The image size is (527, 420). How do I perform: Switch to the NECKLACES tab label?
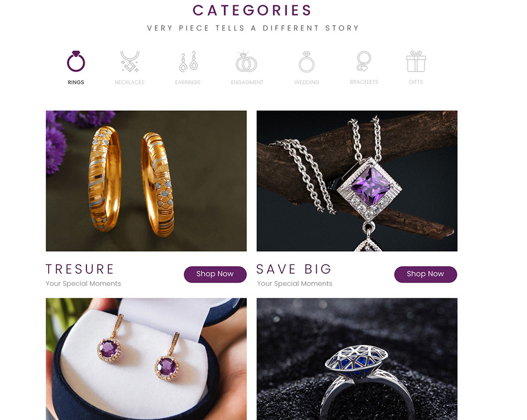tap(130, 82)
